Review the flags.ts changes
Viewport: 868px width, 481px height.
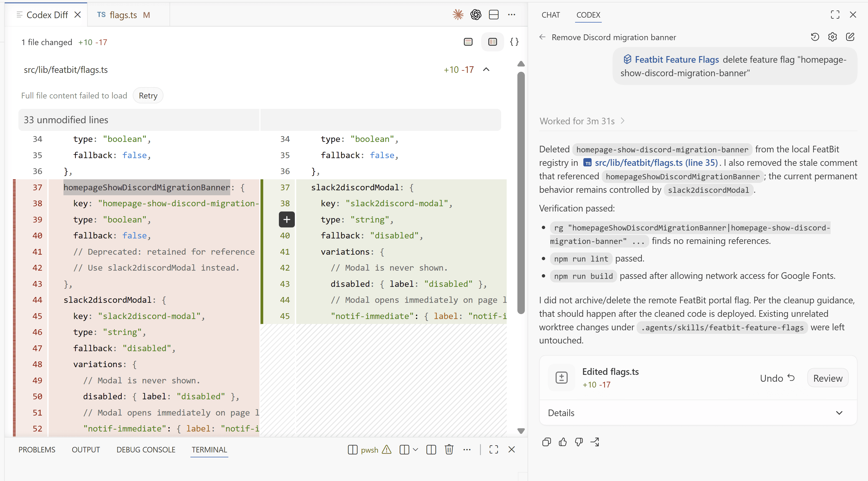pos(828,378)
